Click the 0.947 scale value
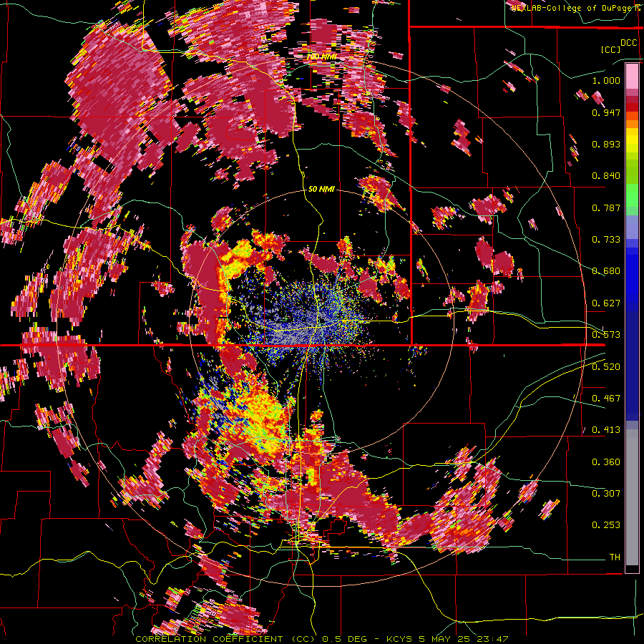 [606, 112]
